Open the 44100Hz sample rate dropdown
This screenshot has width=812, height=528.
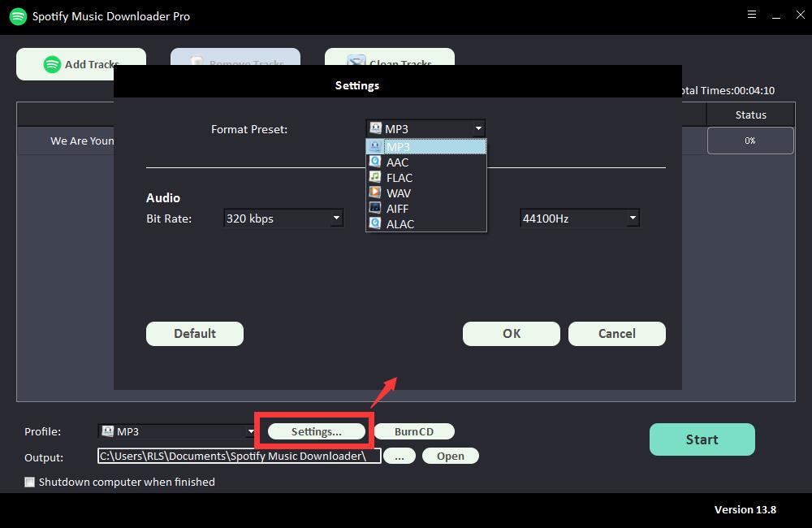[633, 218]
